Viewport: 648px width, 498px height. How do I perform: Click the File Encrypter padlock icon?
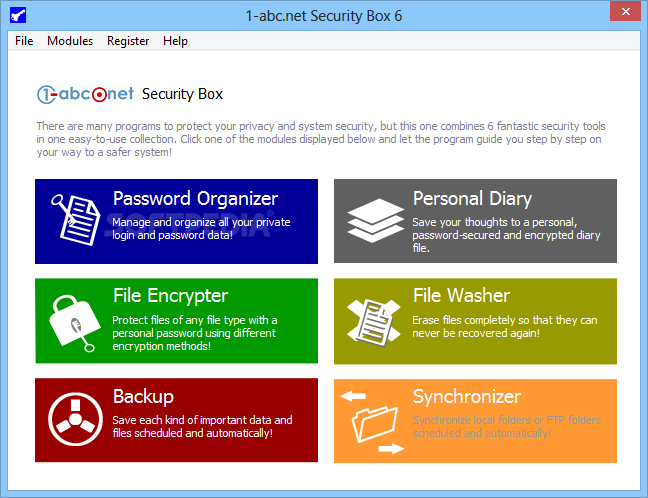[x=74, y=323]
